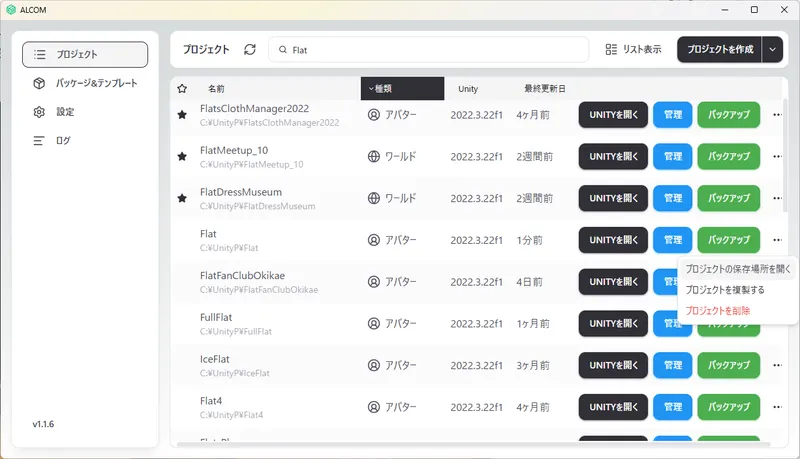Sort by the 最終更新日 column header
800x459 pixels.
pyautogui.click(x=545, y=89)
